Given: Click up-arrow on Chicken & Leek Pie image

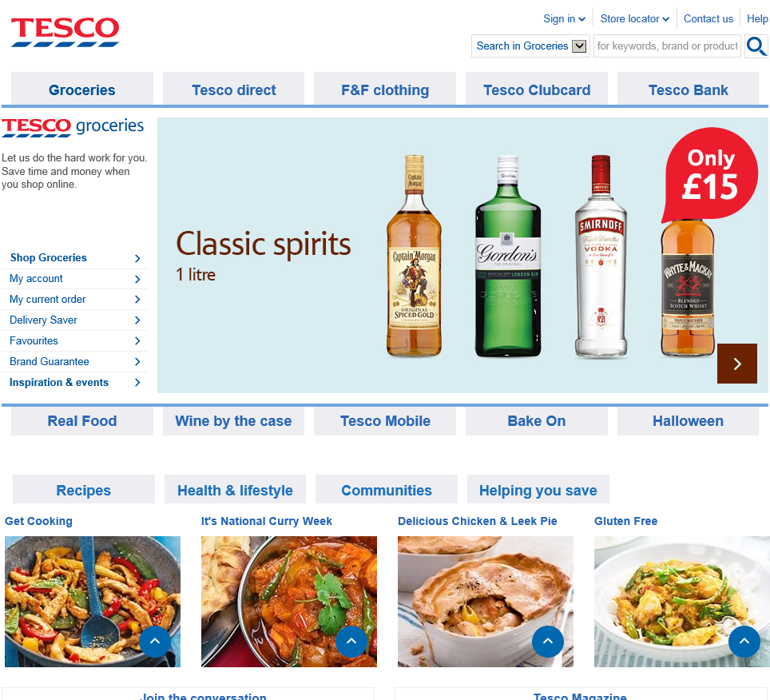Looking at the screenshot, I should pyautogui.click(x=547, y=641).
